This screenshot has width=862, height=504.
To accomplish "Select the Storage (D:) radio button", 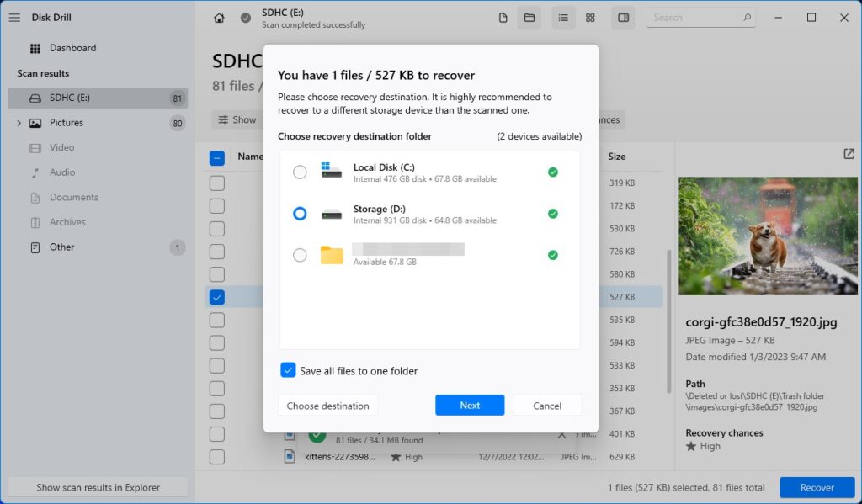I will click(x=300, y=214).
